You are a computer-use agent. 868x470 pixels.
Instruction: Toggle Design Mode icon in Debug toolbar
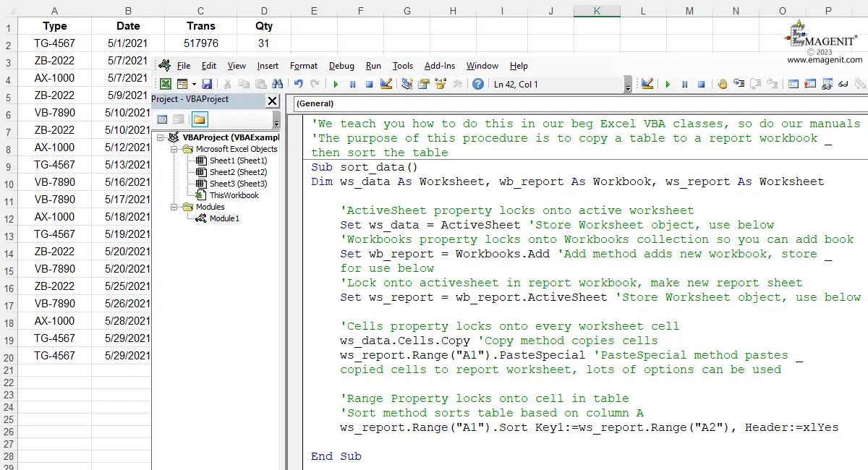pyautogui.click(x=647, y=84)
